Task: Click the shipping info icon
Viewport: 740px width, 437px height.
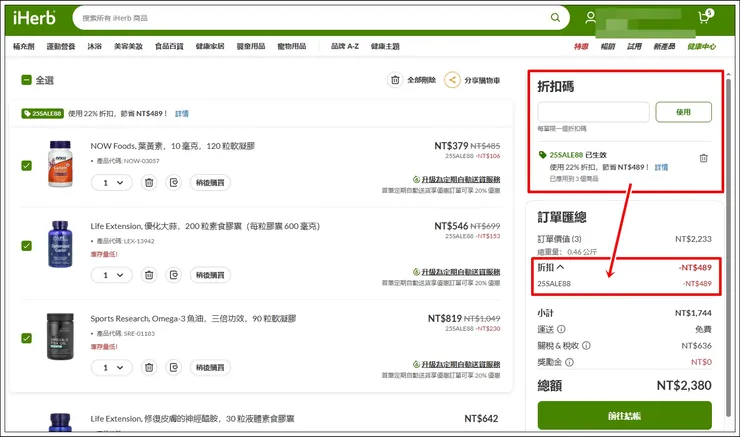Action: pos(561,329)
